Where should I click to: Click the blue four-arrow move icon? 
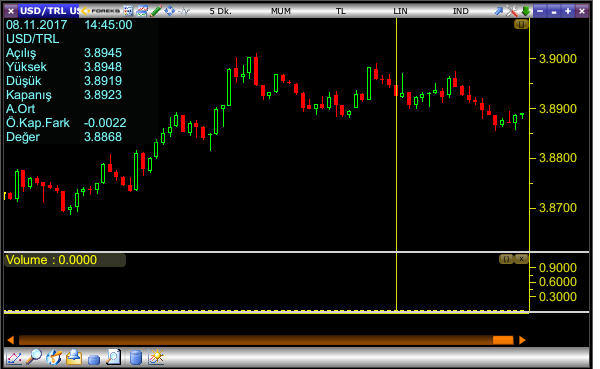pyautogui.click(x=170, y=11)
